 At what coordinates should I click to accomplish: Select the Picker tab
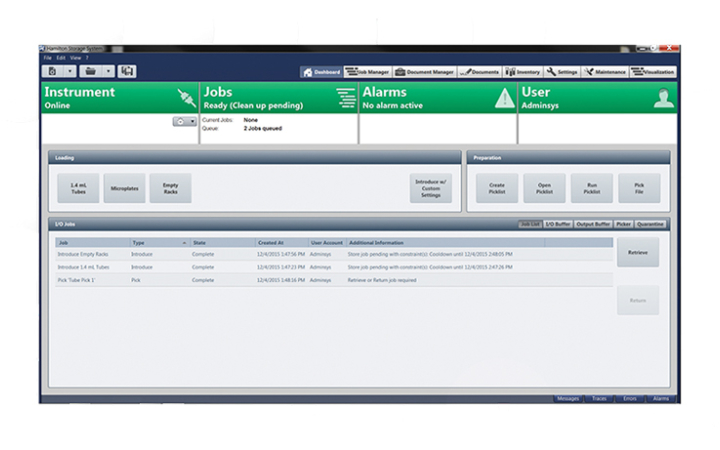(x=624, y=224)
